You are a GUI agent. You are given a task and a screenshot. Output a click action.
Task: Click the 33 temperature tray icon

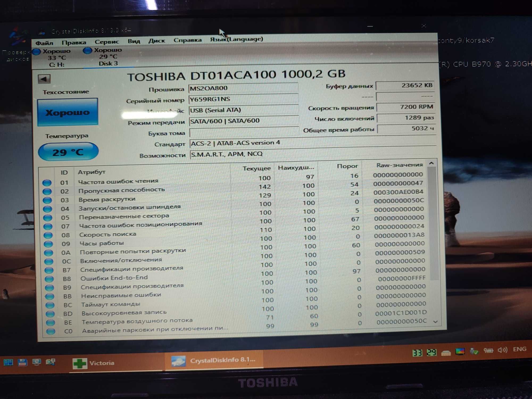[x=417, y=353]
